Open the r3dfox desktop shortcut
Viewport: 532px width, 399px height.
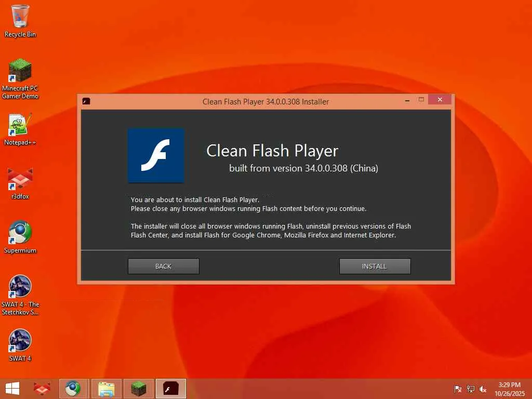pos(20,183)
